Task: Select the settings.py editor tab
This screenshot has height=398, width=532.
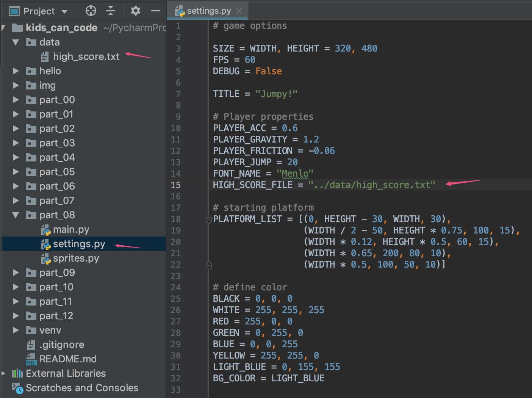Action: [207, 11]
